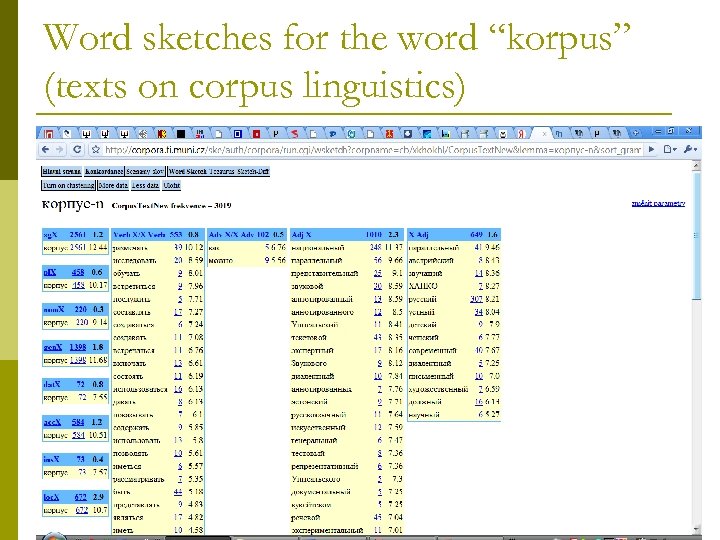The image size is (720, 540).
Task: Click the page scrollbar up arrow
Action: coord(697,165)
